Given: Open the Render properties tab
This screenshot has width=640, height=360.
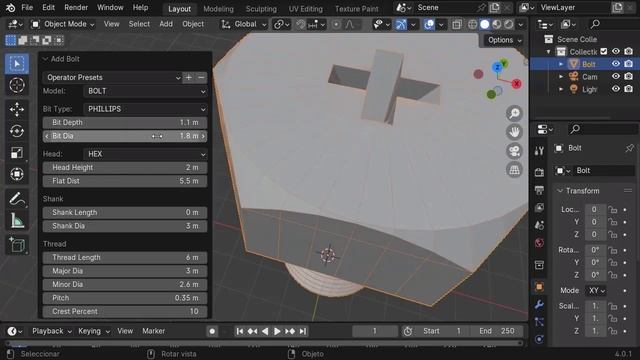Looking at the screenshot, I should coord(539,172).
